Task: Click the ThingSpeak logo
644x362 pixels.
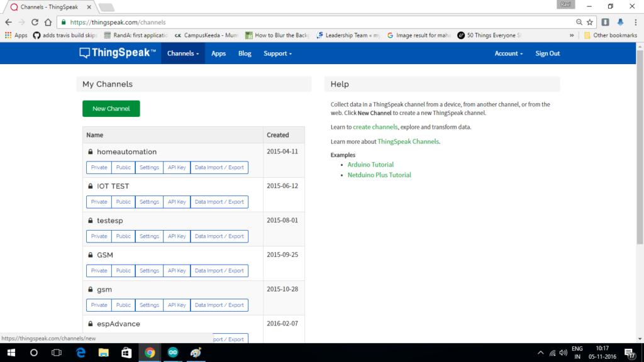Action: 118,53
